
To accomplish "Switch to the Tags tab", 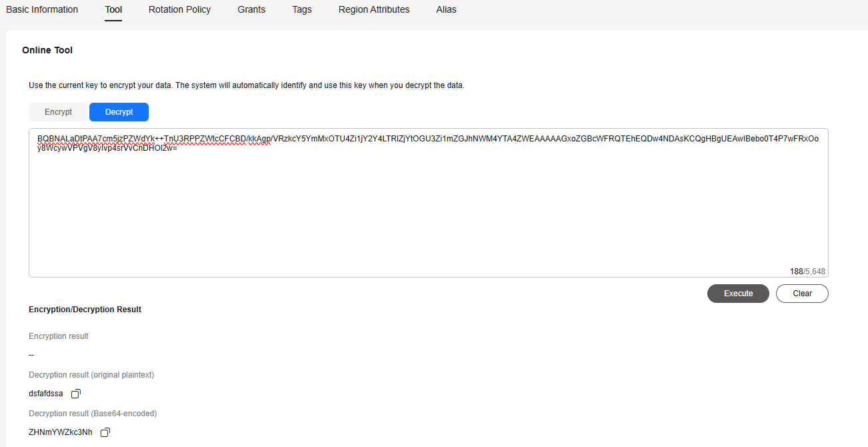I will [302, 10].
